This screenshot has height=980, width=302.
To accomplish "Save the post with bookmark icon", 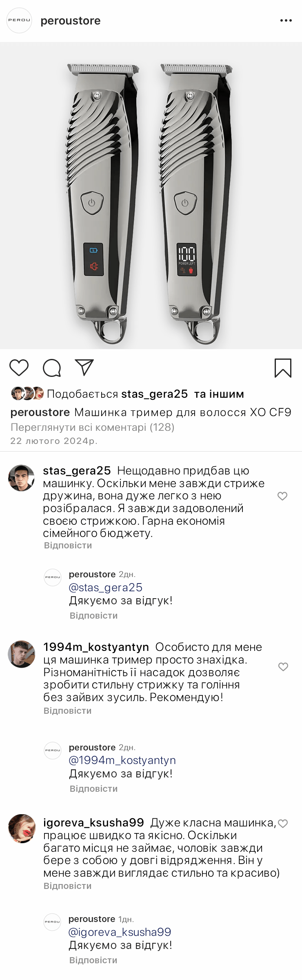I will tap(283, 367).
